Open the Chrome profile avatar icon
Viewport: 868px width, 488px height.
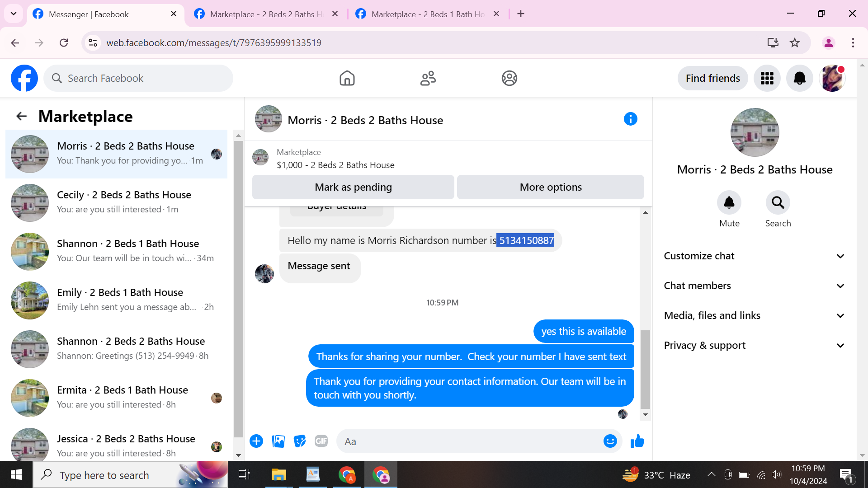829,43
